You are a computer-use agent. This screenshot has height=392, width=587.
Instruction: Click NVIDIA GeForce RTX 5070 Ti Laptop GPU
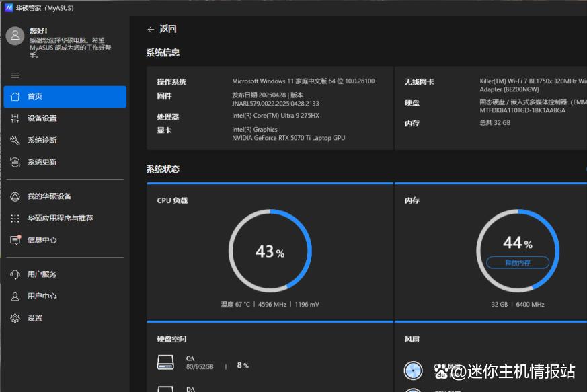288,138
